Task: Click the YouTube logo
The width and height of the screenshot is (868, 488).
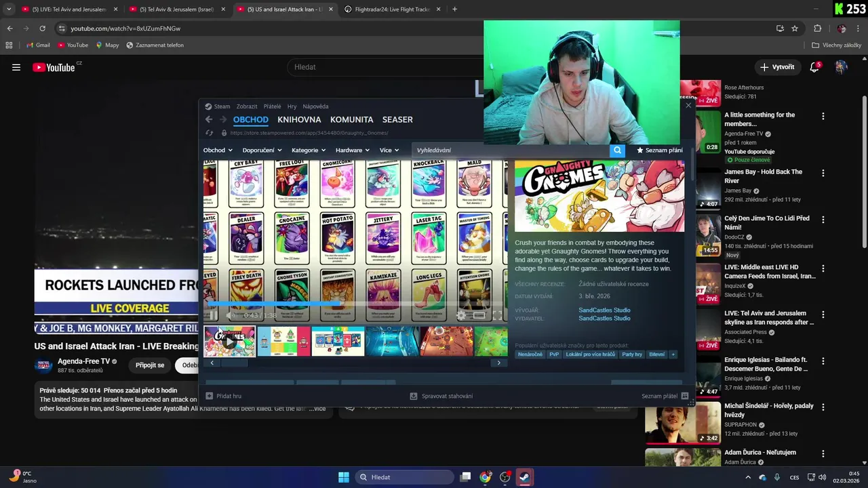Action: click(54, 67)
